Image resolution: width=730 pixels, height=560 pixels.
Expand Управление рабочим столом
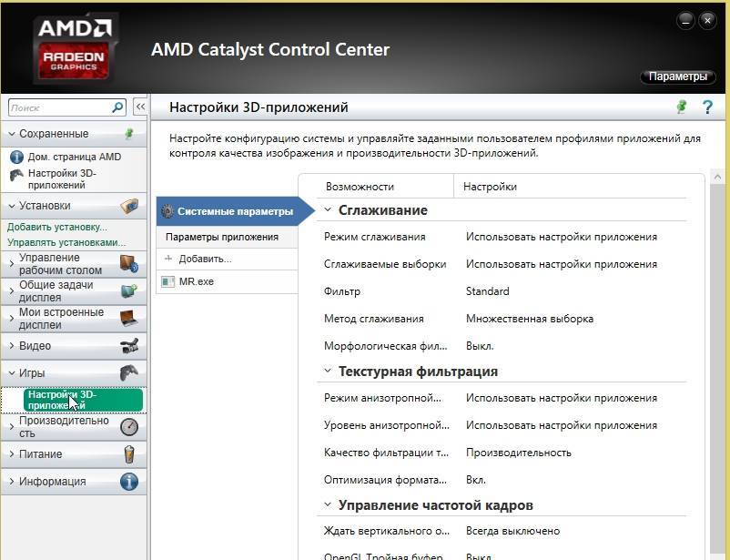pos(12,264)
